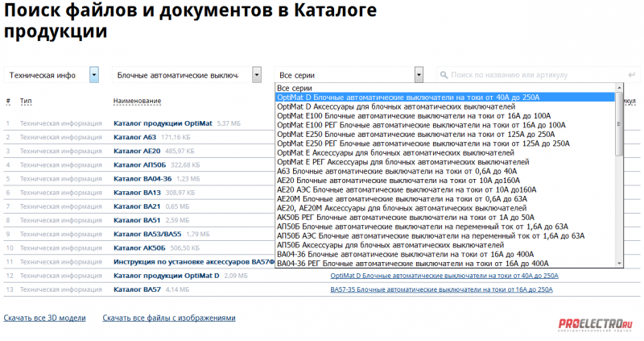Select OptiMat E100 Блочные автоматические выключатели option
This screenshot has height=341, width=644.
(x=445, y=116)
